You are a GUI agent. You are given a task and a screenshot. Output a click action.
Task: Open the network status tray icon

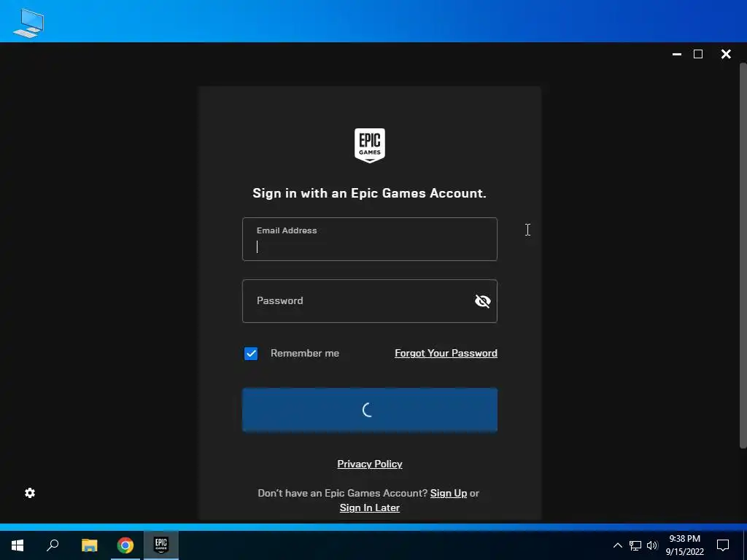tap(635, 545)
